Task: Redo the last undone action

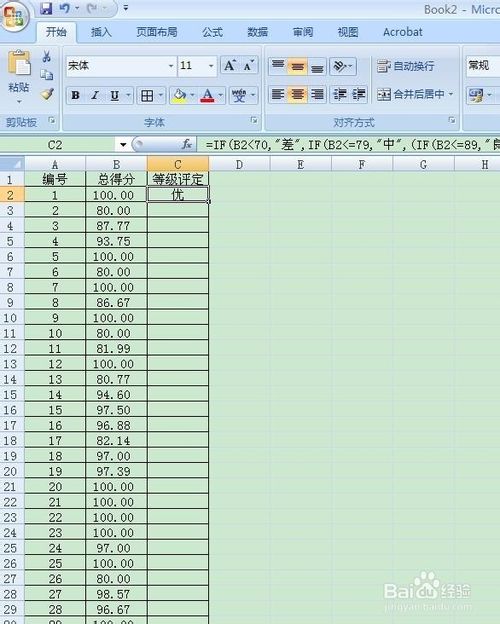Action: click(93, 8)
